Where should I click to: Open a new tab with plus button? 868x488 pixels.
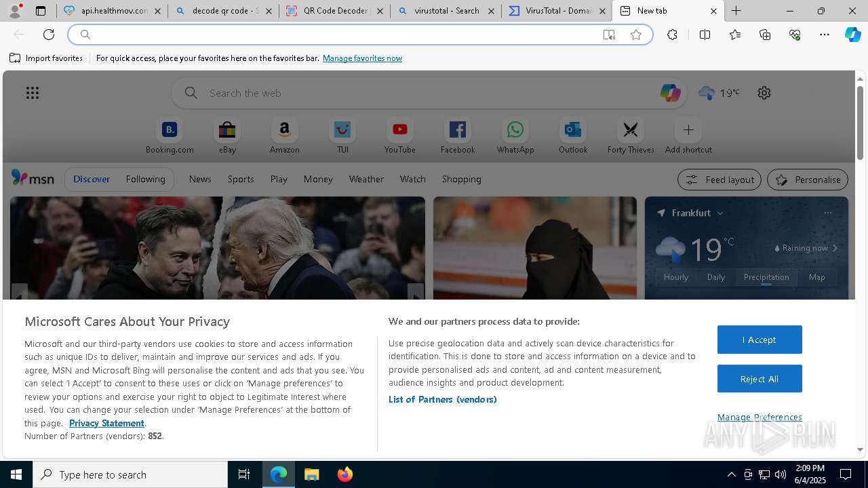pos(736,11)
